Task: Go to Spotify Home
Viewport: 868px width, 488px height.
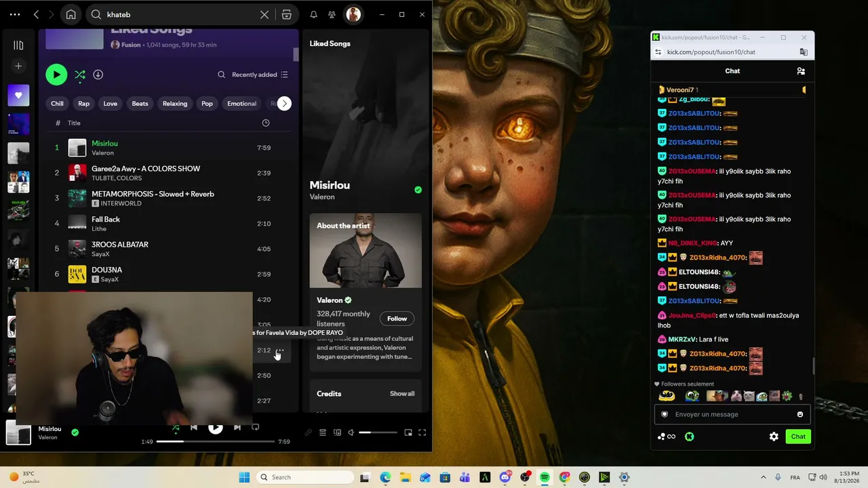Action: pos(71,14)
